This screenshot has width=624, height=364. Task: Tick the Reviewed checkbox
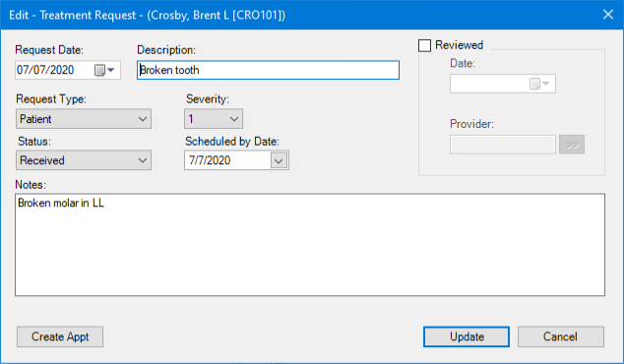(424, 45)
